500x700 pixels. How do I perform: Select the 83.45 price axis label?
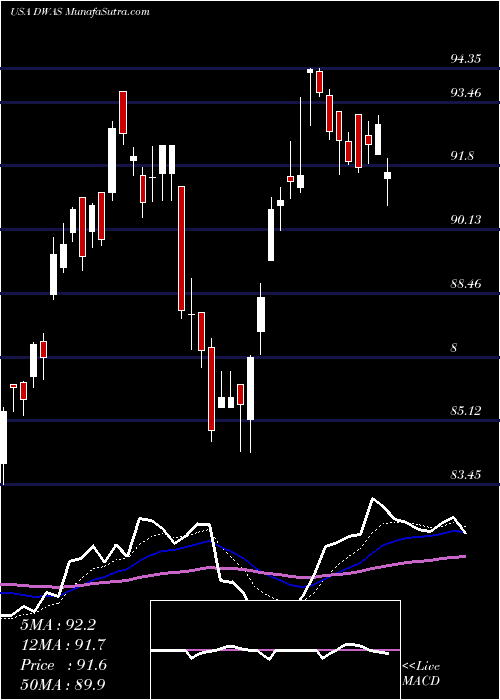(466, 474)
